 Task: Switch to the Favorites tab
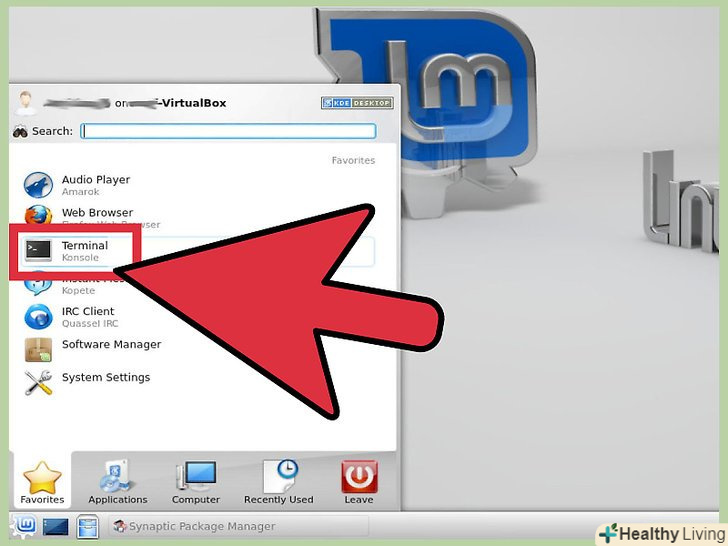click(42, 482)
